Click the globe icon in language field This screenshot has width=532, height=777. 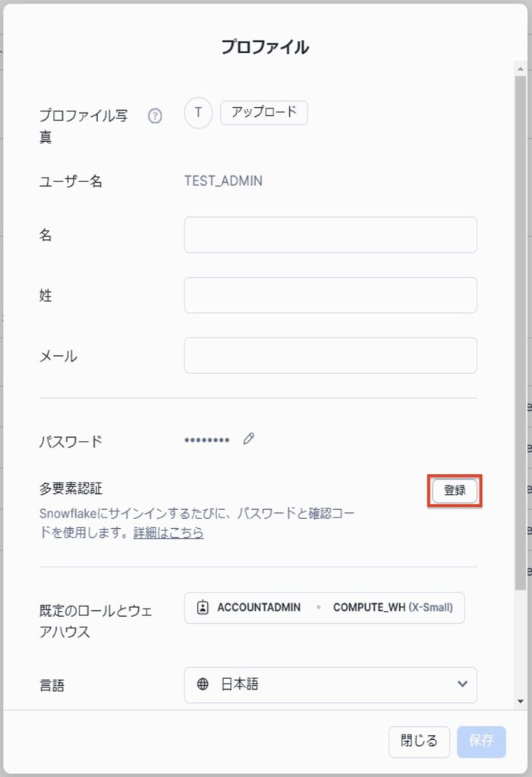coord(203,684)
